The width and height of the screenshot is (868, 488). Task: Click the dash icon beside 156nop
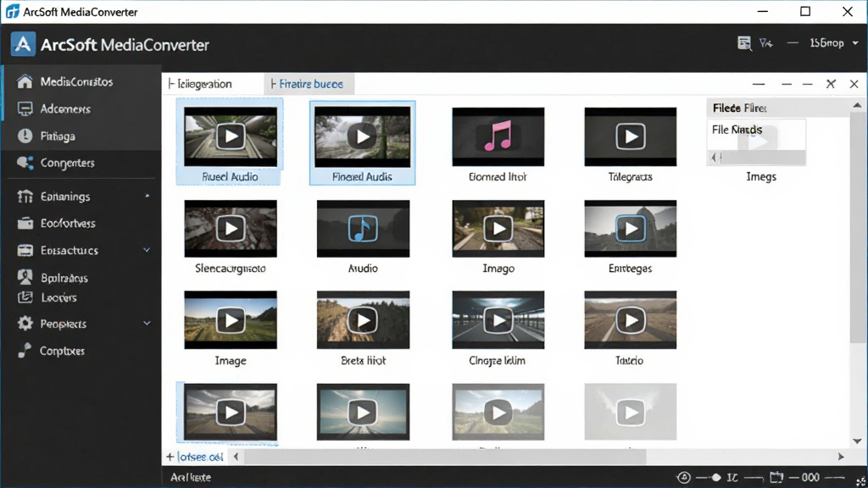click(x=793, y=43)
